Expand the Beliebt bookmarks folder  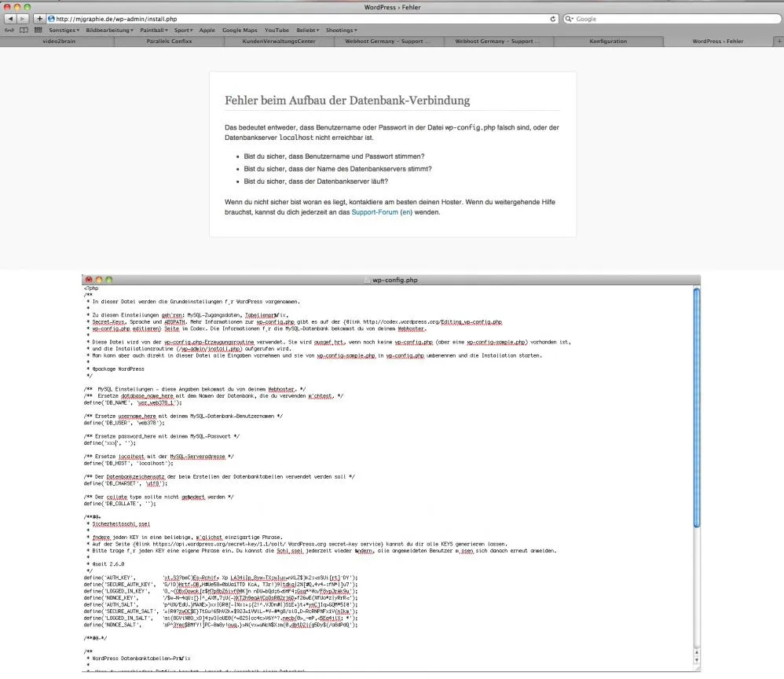pos(307,30)
